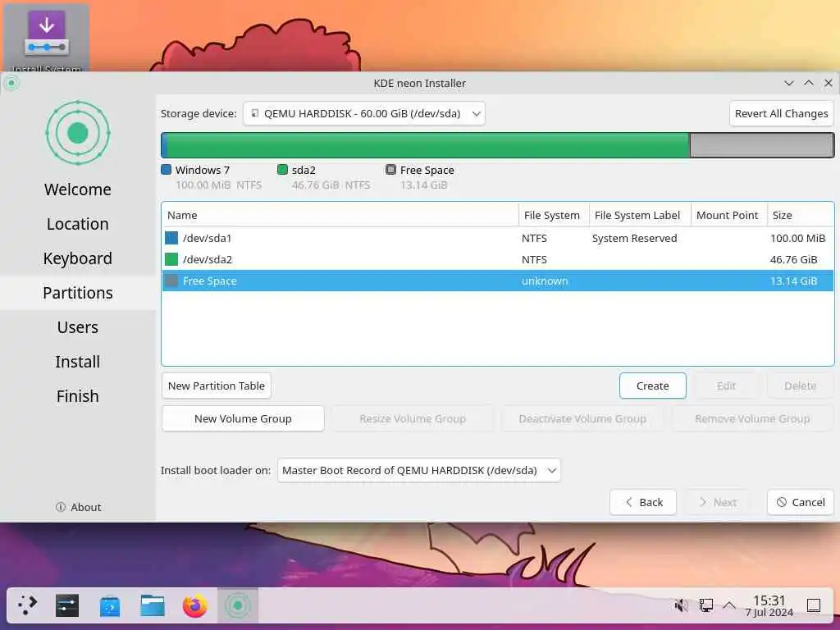The image size is (840, 630).
Task: Click the KDE neon logo in sidebar
Action: 78,133
